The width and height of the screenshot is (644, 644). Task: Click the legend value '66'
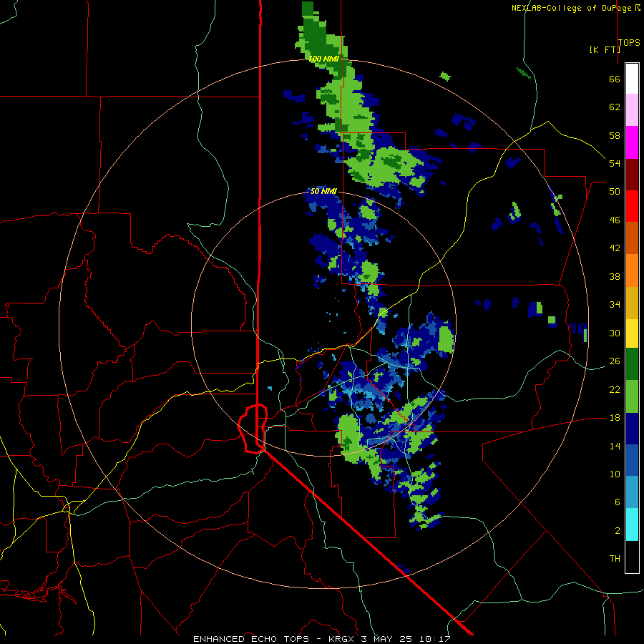[615, 79]
